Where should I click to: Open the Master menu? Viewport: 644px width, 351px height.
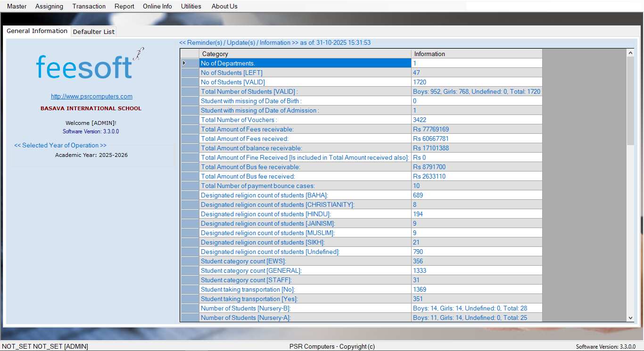pyautogui.click(x=17, y=6)
